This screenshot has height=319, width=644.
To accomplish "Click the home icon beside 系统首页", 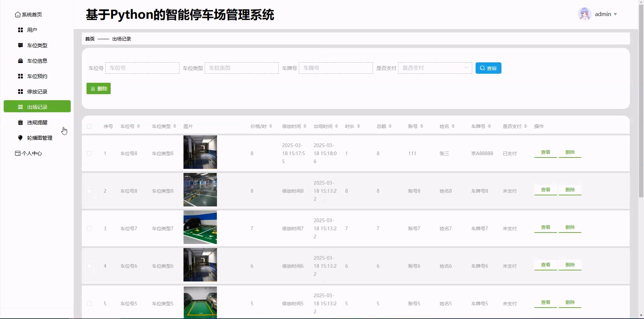I will 18,15.
